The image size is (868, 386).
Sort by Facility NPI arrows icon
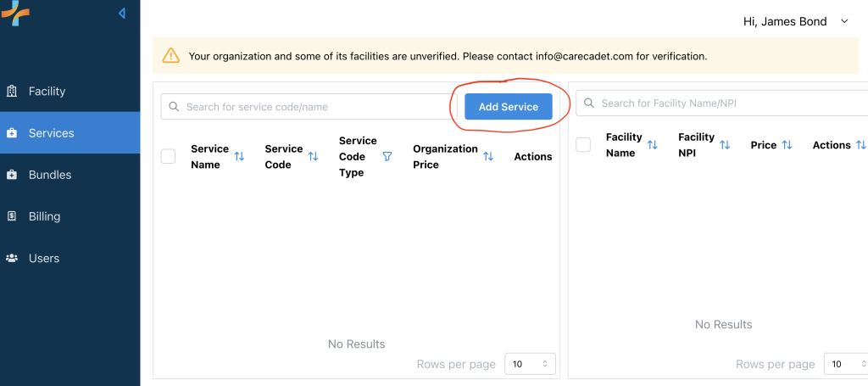tap(725, 145)
